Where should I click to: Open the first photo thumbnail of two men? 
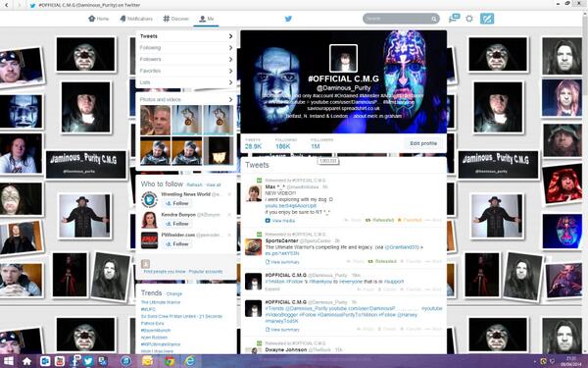pyautogui.click(x=155, y=120)
